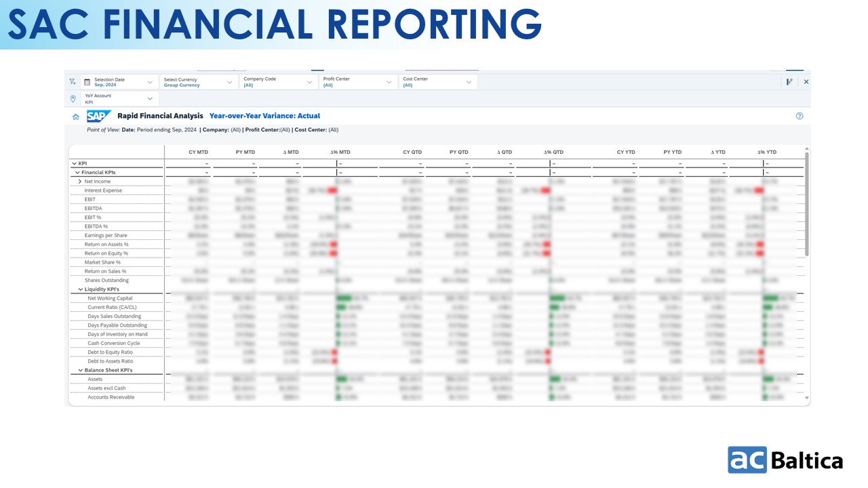Expand the Company Code filter dropdown

(x=309, y=82)
